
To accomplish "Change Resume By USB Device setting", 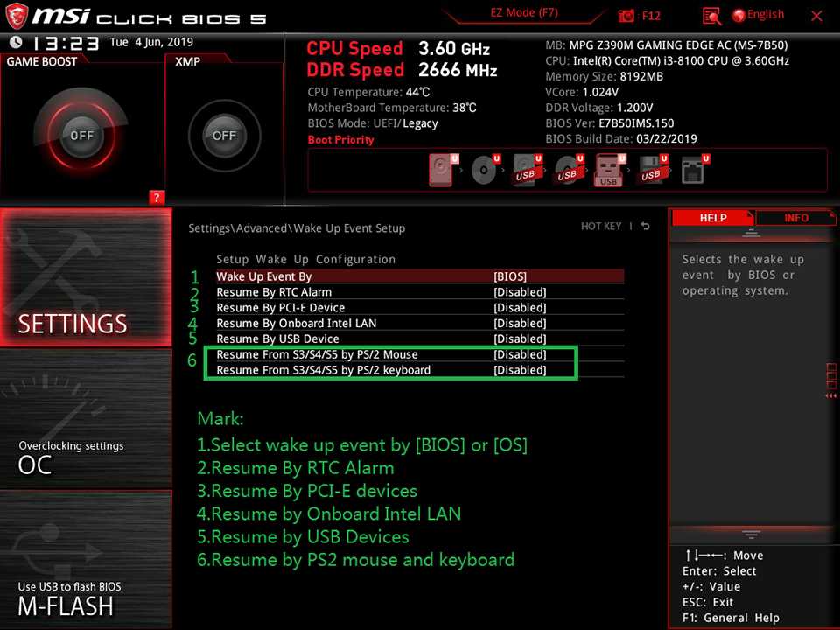I will [x=519, y=339].
